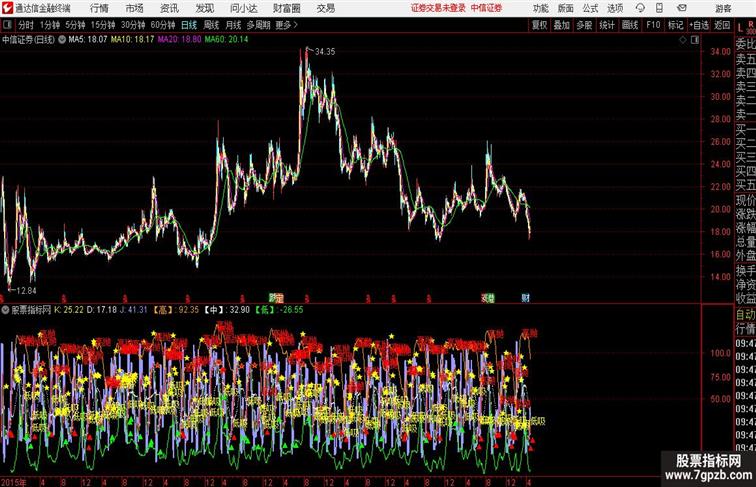Switch to 60分钟 period
The width and height of the screenshot is (756, 487).
[163, 25]
